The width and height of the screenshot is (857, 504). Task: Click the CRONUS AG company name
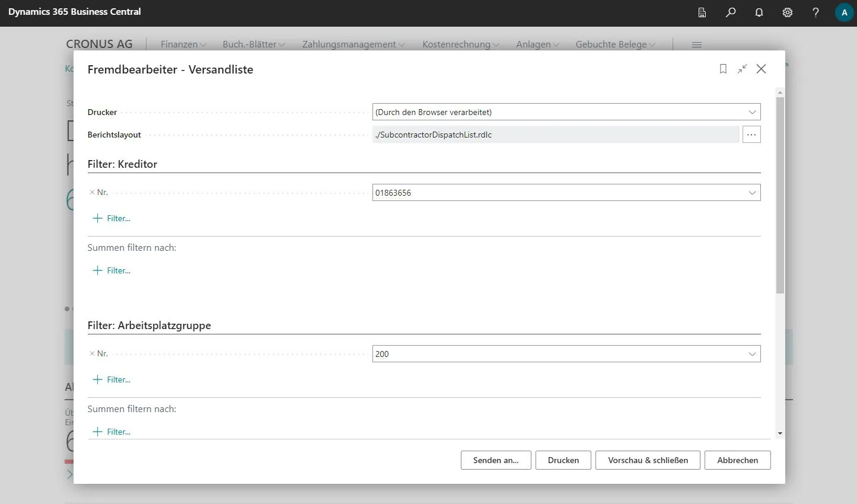coord(99,44)
